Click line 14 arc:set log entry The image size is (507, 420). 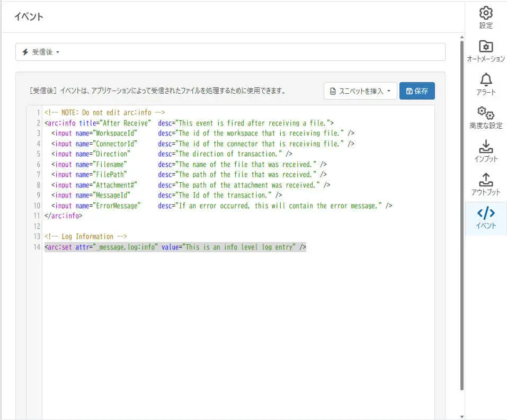tap(175, 247)
